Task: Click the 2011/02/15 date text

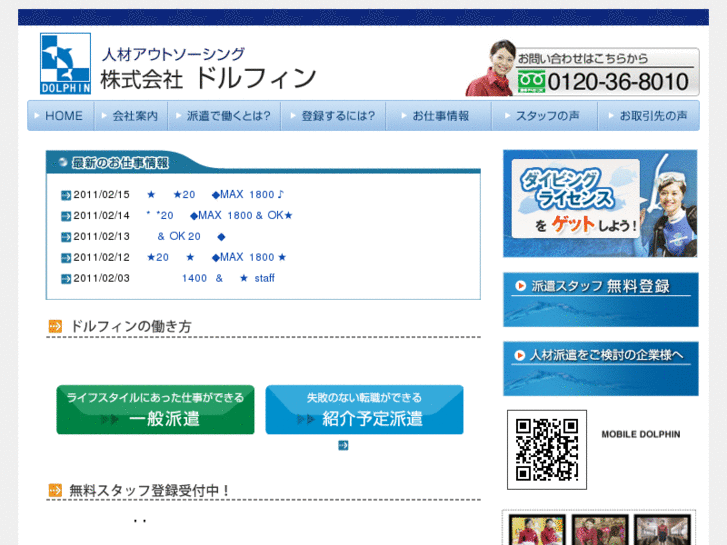Action: pyautogui.click(x=102, y=195)
